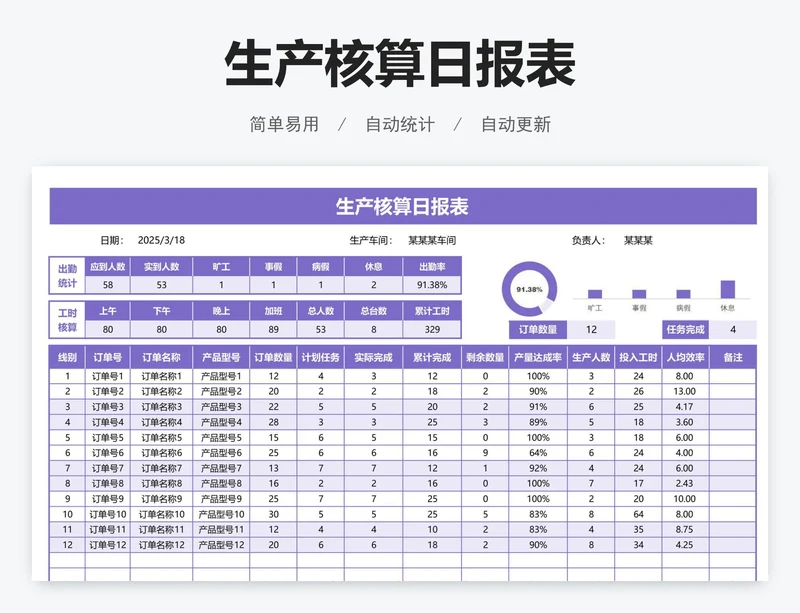The height and width of the screenshot is (613, 800).
Task: Select the 人均效率 column header
Action: (x=685, y=357)
